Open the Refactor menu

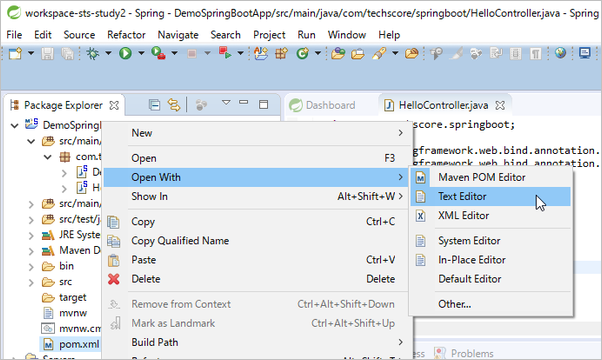coord(126,35)
